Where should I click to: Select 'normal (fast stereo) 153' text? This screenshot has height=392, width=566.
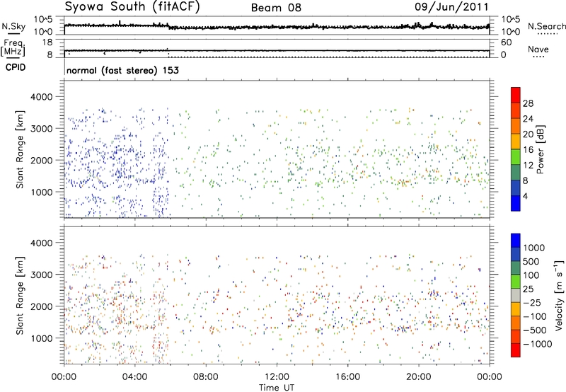click(122, 70)
